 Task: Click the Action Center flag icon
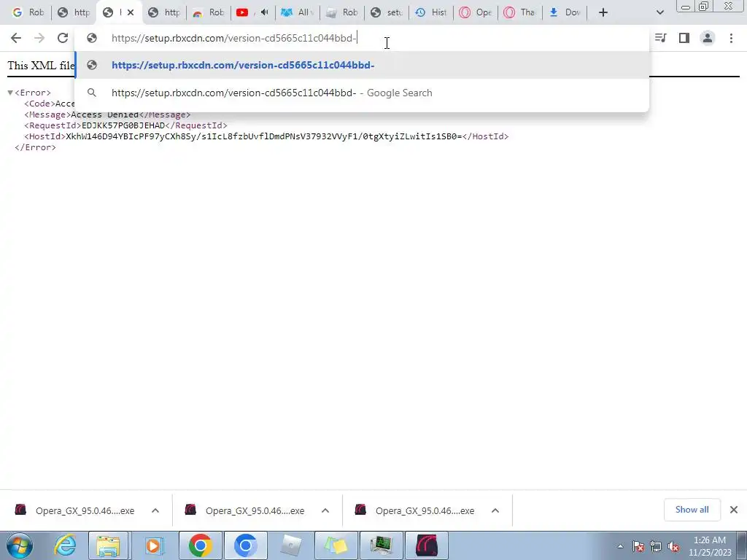click(638, 546)
